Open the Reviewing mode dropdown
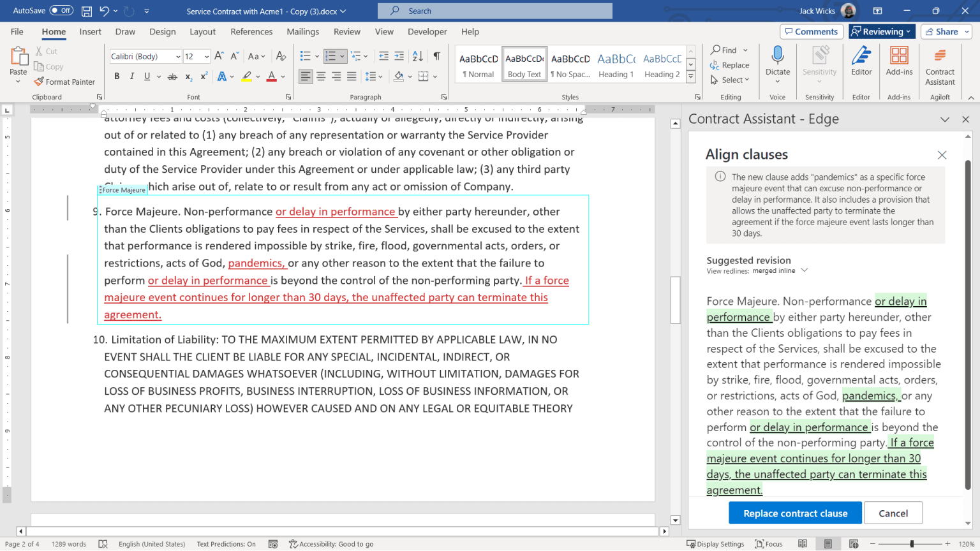Screen dimensions: 980x551 (x=882, y=31)
